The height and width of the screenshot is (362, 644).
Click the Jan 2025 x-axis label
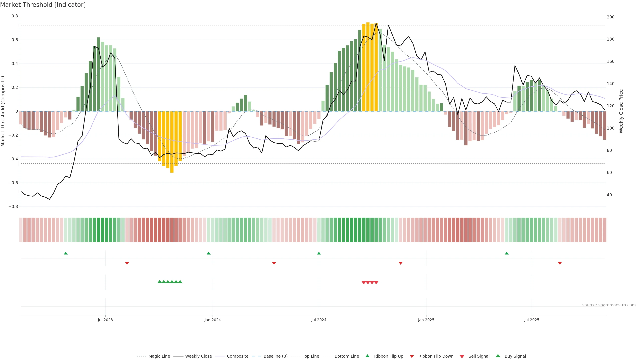(426, 320)
